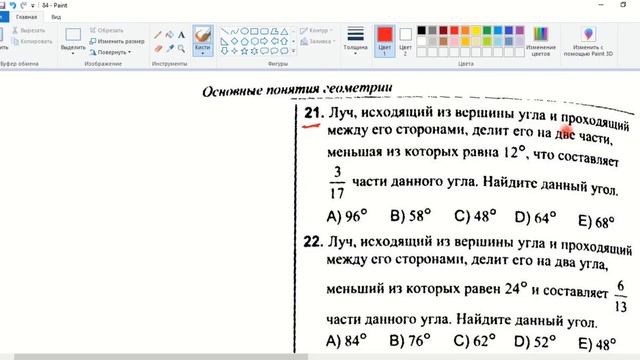Click answer option 'A) 96°' on canvas
This screenshot has width=640, height=360.
click(347, 215)
